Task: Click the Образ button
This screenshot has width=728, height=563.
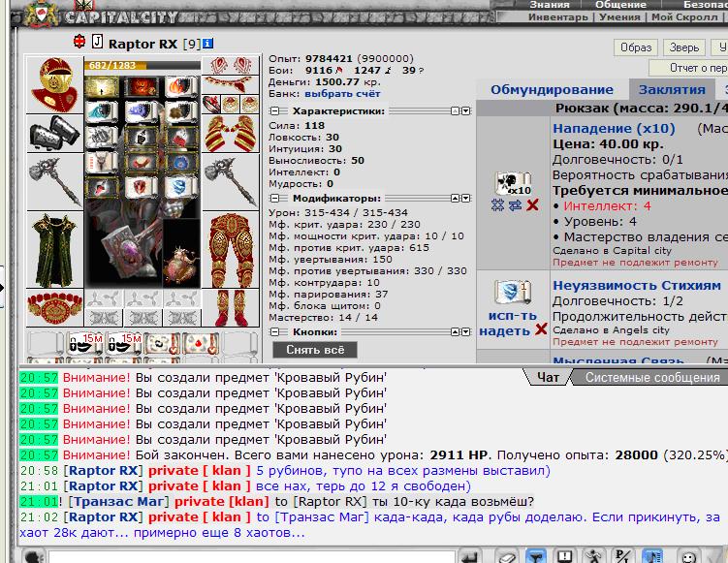Action: [x=636, y=47]
